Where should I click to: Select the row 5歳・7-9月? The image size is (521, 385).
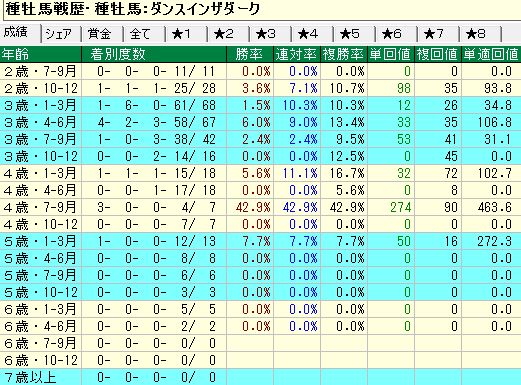click(260, 275)
